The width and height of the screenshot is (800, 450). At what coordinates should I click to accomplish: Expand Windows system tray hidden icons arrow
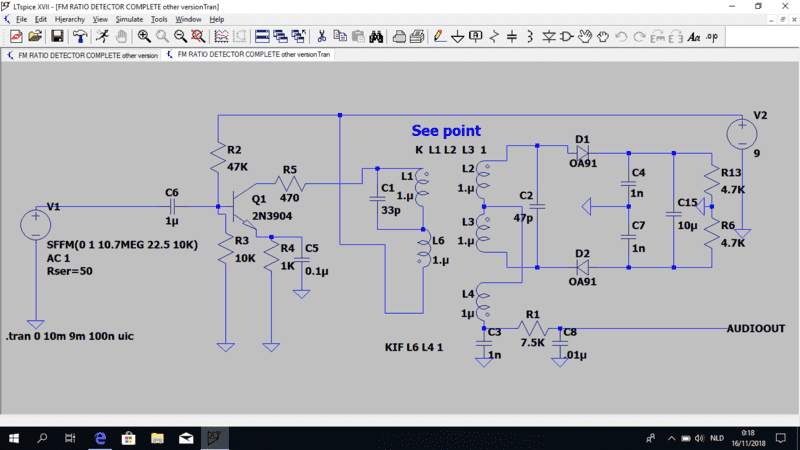(x=651, y=438)
